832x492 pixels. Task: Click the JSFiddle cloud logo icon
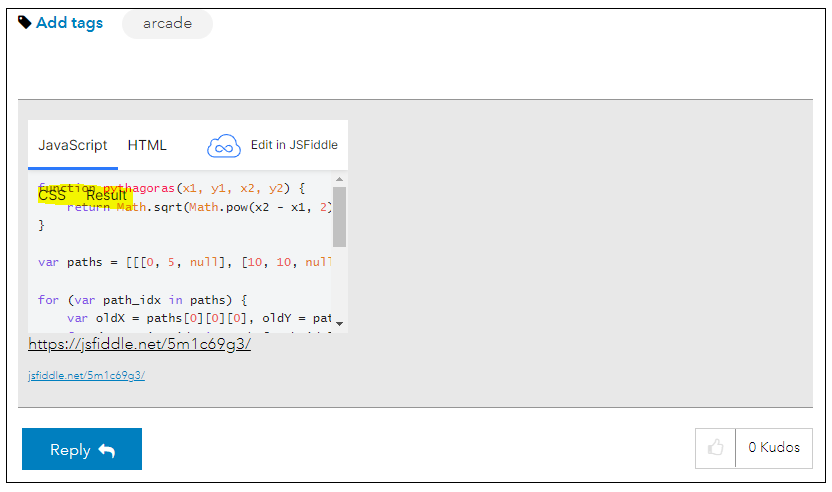(224, 146)
